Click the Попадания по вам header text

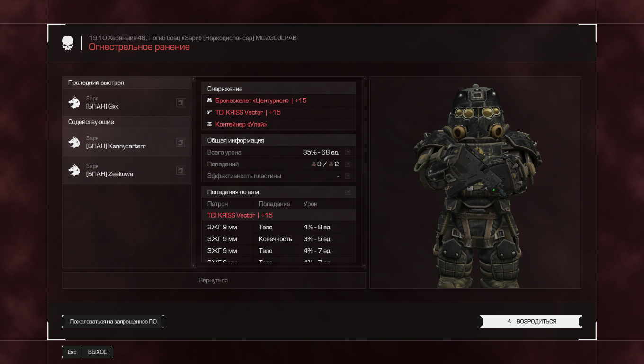233,192
